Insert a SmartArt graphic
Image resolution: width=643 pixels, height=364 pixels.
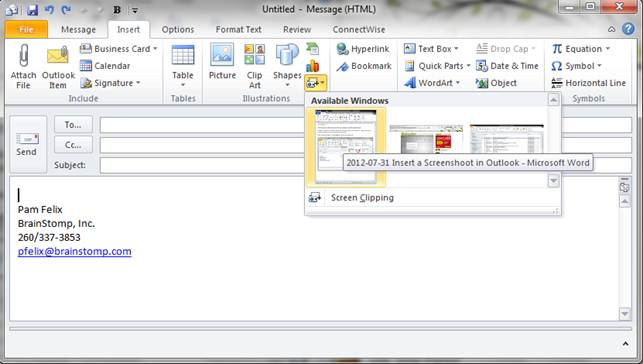coord(312,49)
